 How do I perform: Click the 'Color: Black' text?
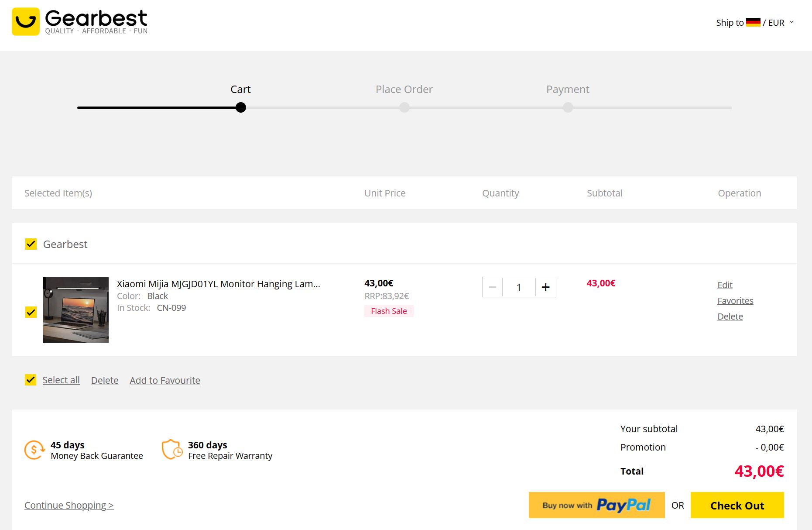[x=142, y=296]
